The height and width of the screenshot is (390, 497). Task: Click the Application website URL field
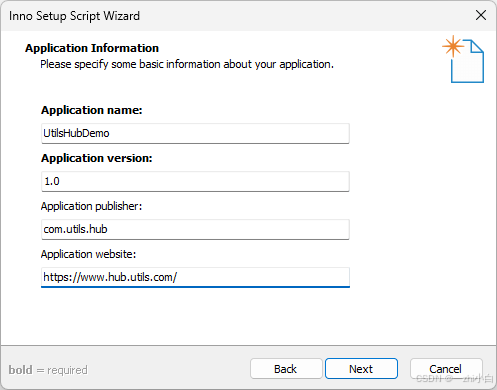(x=195, y=277)
